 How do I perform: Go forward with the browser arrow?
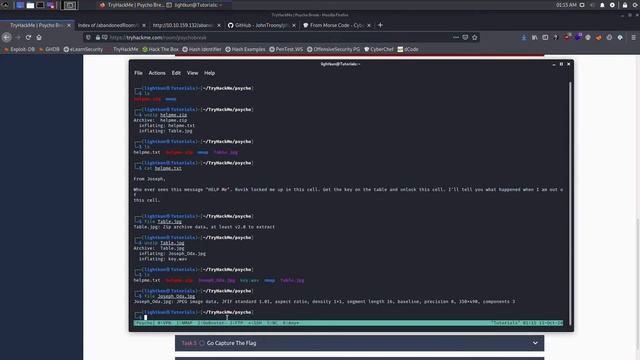(18, 37)
